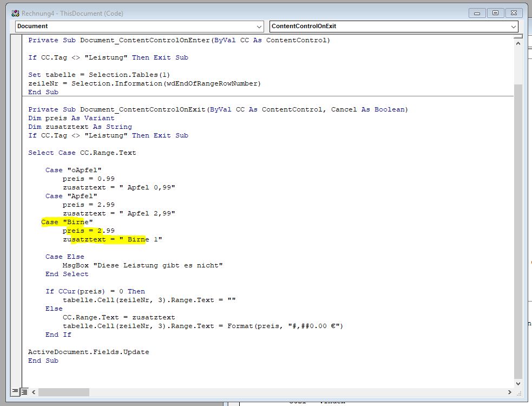Click the 'ActiveDocument.Fields.Update' line
Screen dimensions: 532x406
89,352
